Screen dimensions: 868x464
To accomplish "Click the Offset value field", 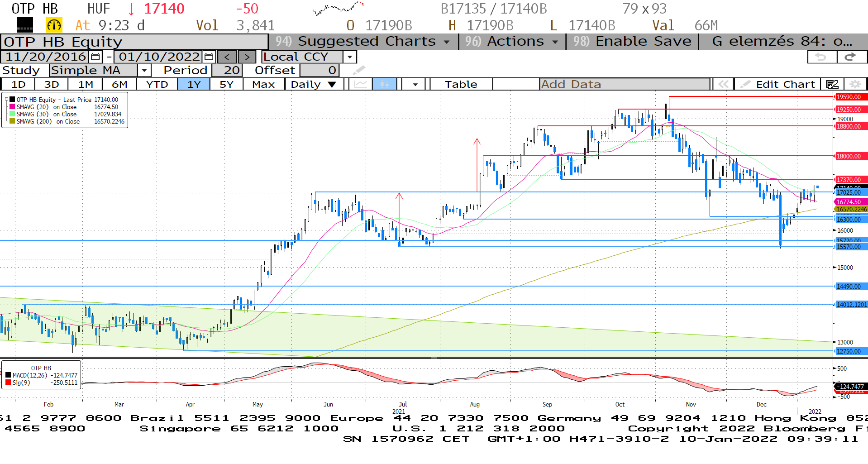I will click(x=319, y=71).
